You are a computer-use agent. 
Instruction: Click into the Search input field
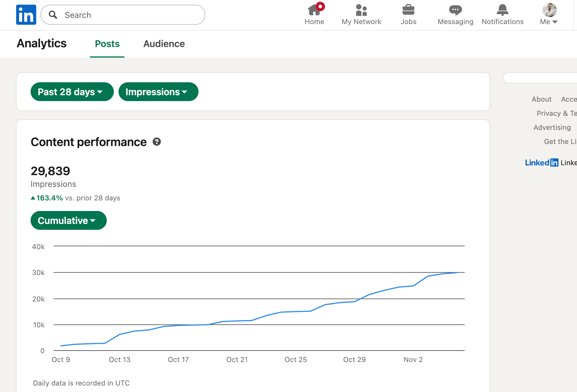(x=129, y=15)
